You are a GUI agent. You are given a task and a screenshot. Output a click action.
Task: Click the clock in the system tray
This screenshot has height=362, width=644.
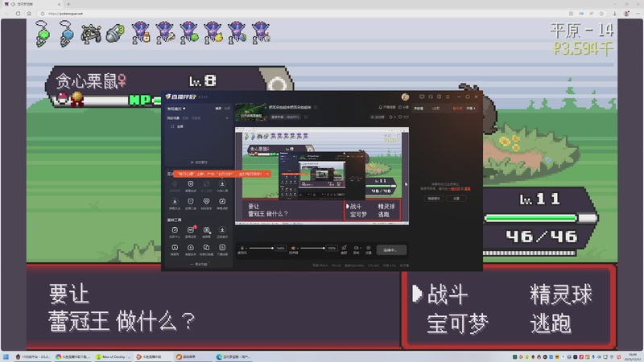(x=632, y=356)
